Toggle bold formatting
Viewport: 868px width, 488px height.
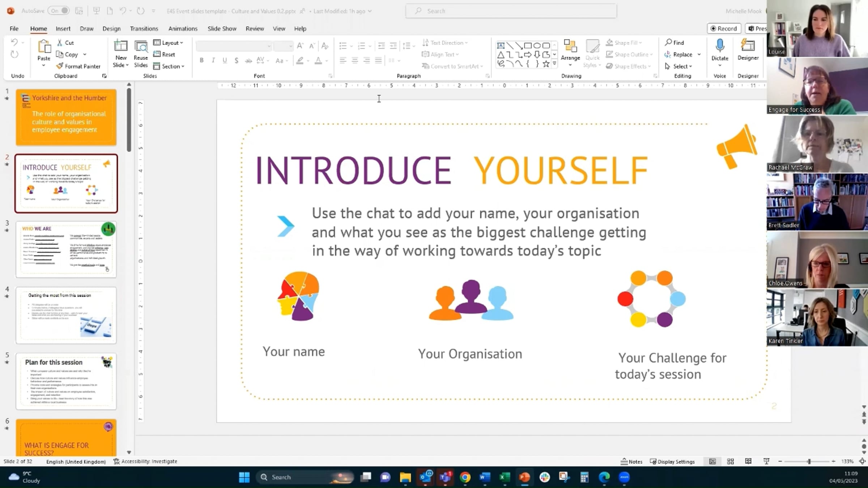click(x=201, y=60)
